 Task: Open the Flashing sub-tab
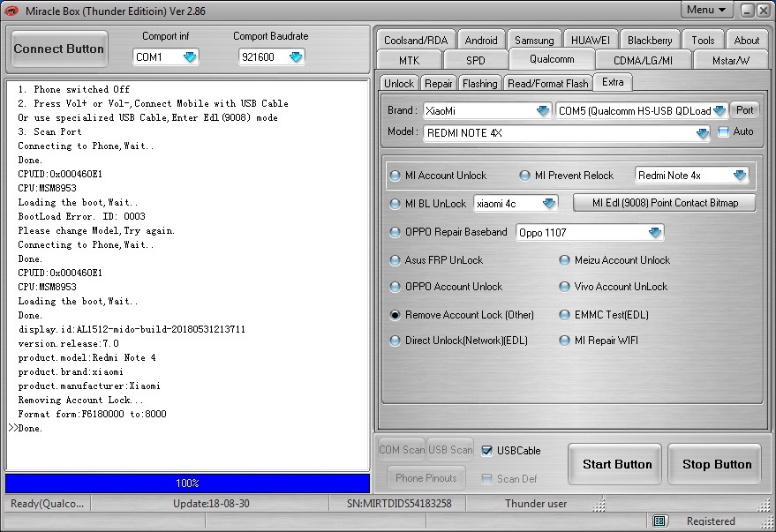(479, 84)
